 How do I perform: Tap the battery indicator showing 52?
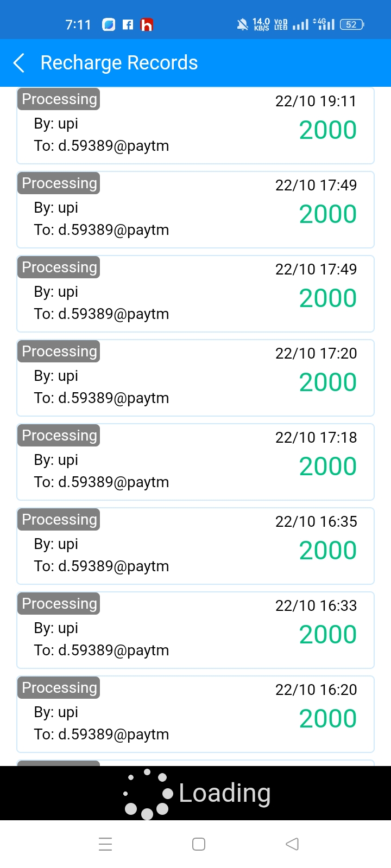pyautogui.click(x=351, y=24)
